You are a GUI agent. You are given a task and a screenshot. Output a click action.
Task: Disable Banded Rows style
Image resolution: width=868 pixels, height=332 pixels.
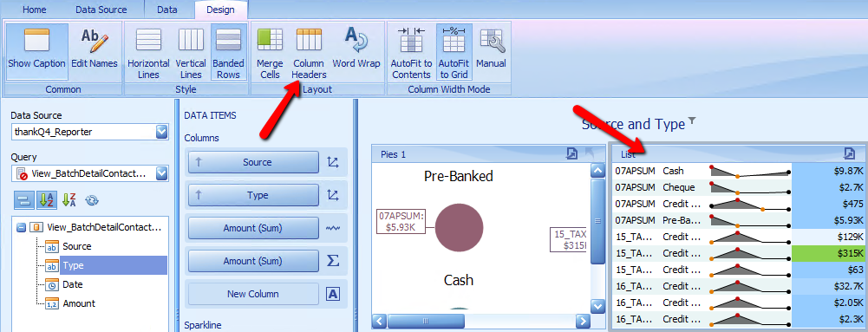pos(228,51)
